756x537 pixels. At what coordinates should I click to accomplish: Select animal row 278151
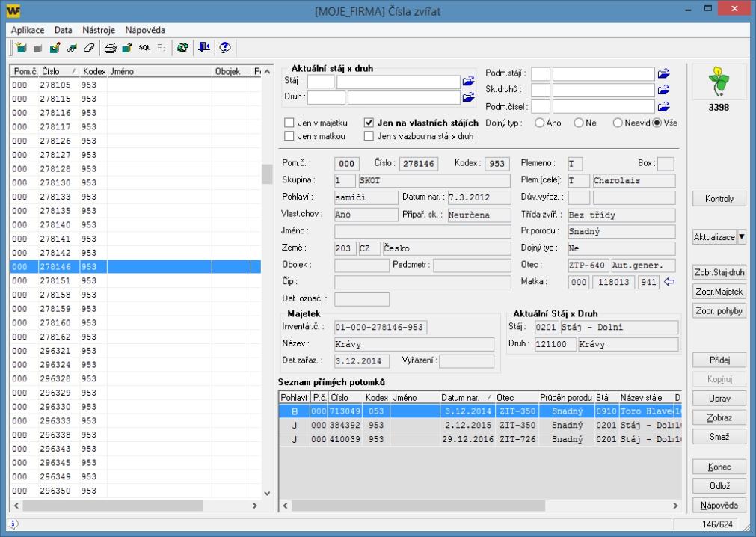tap(135, 280)
